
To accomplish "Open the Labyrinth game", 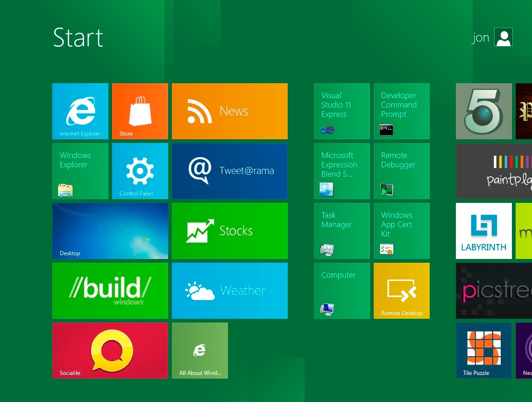I will coord(483,230).
